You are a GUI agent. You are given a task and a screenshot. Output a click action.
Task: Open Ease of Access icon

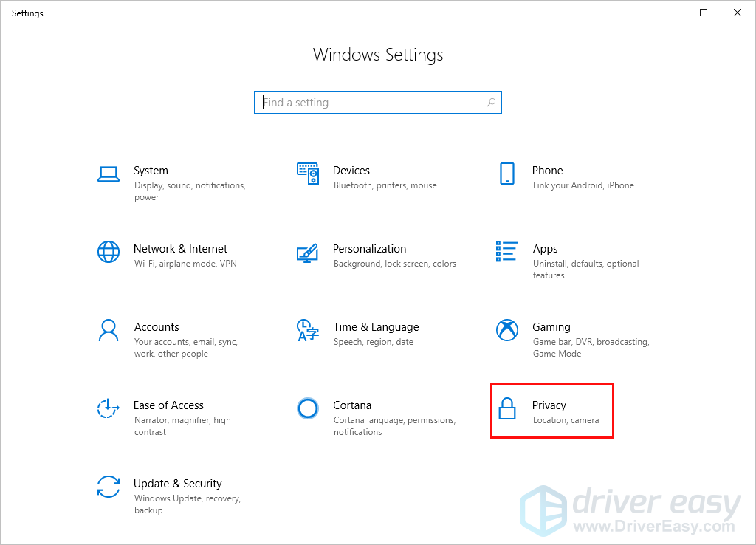(109, 408)
